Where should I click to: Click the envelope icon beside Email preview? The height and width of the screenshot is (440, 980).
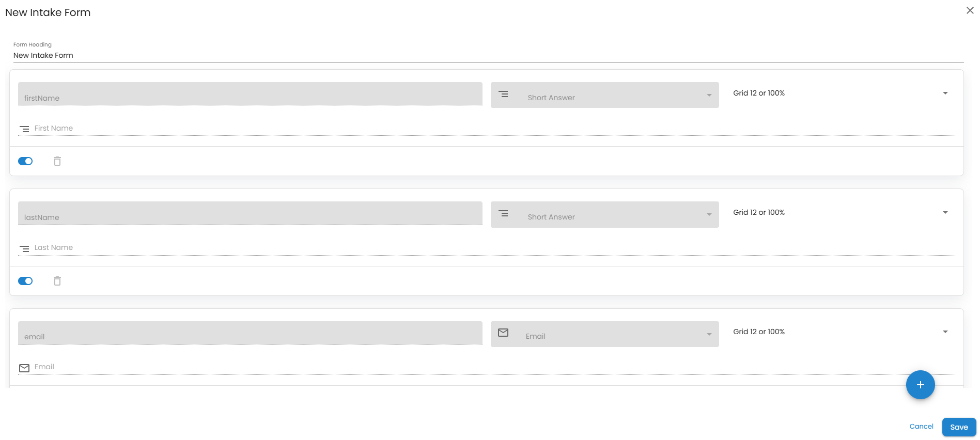tap(24, 368)
